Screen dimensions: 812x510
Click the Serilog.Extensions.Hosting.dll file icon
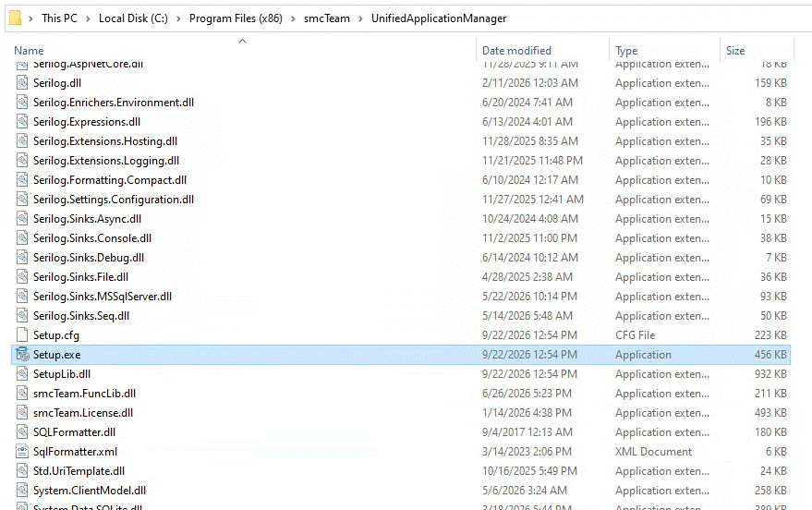22,140
